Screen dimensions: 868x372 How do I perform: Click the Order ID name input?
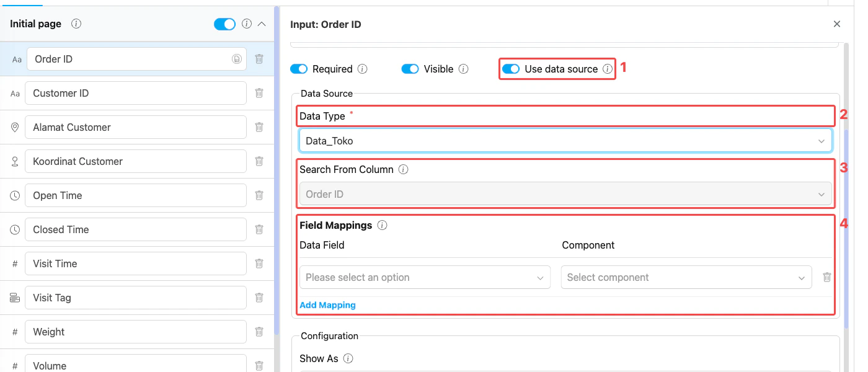[136, 59]
